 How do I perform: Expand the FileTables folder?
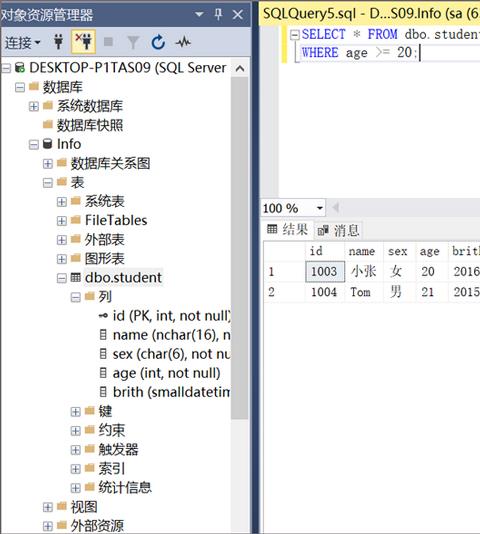tap(62, 221)
